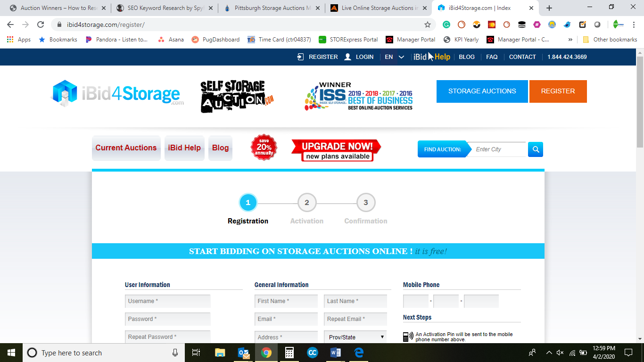The width and height of the screenshot is (644, 362).
Task: Click the orange REGISTER button
Action: tap(558, 91)
